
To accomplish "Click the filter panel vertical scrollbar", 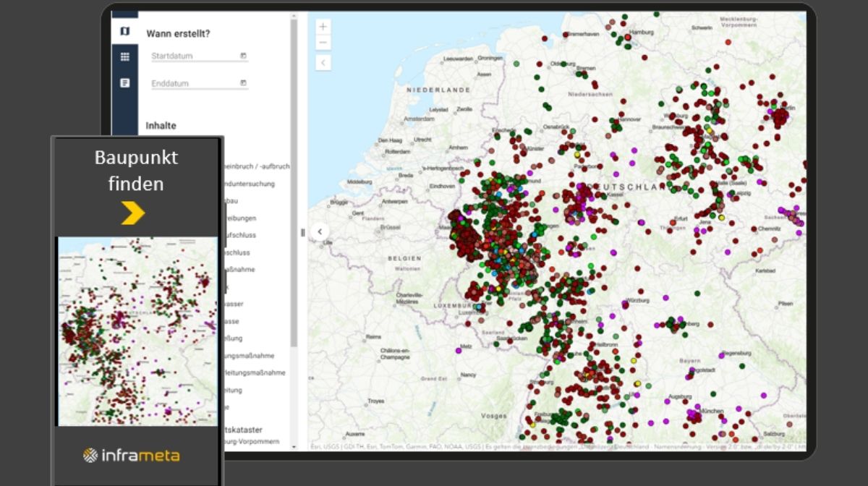I will click(294, 181).
